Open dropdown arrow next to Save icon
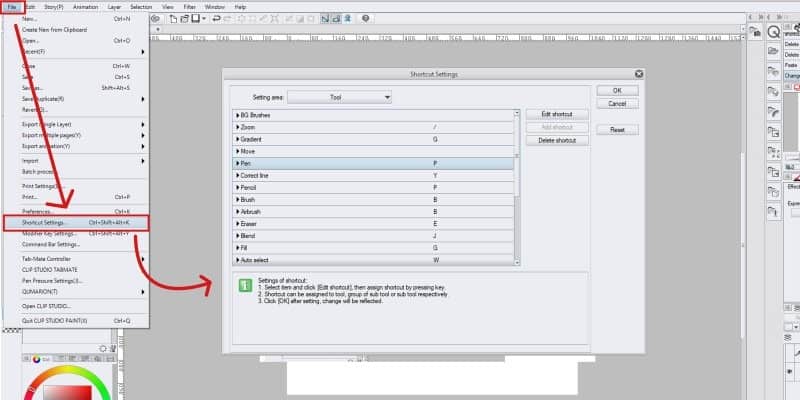This screenshot has height=400, width=800. (x=204, y=18)
